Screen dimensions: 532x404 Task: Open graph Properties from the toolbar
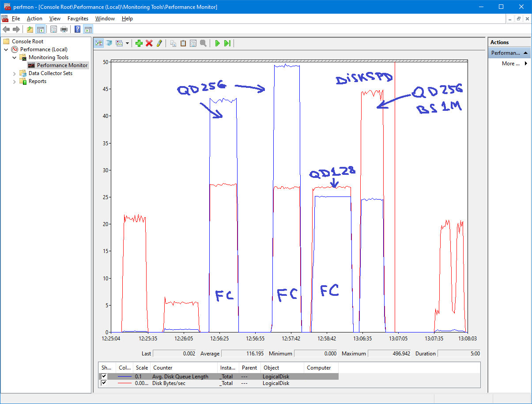(193, 43)
